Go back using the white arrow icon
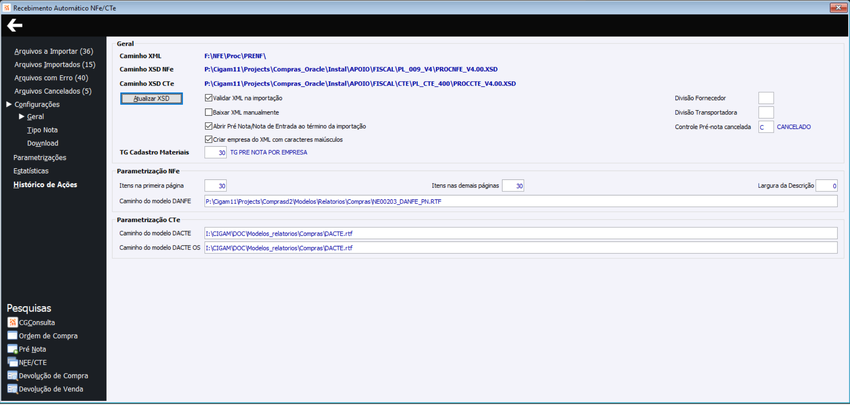850x405 pixels. click(x=15, y=25)
